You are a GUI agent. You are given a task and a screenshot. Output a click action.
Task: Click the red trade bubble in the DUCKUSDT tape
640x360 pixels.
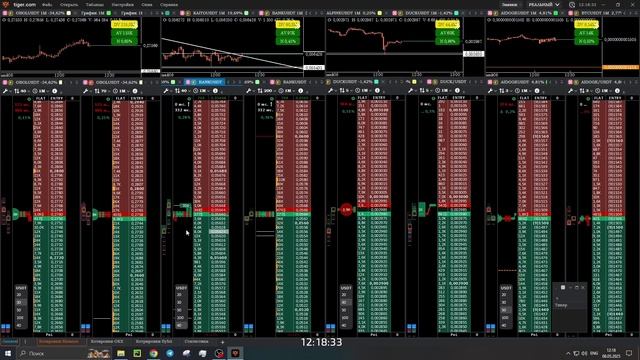tap(347, 210)
